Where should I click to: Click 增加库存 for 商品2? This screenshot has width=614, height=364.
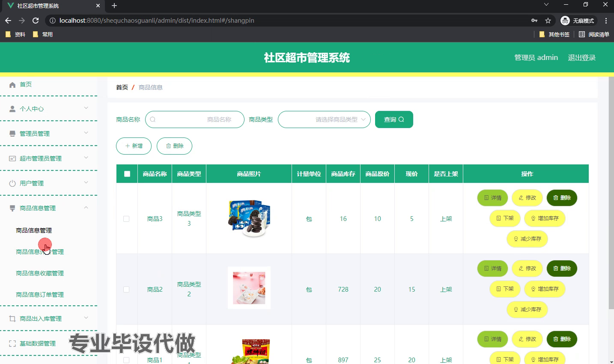click(545, 289)
